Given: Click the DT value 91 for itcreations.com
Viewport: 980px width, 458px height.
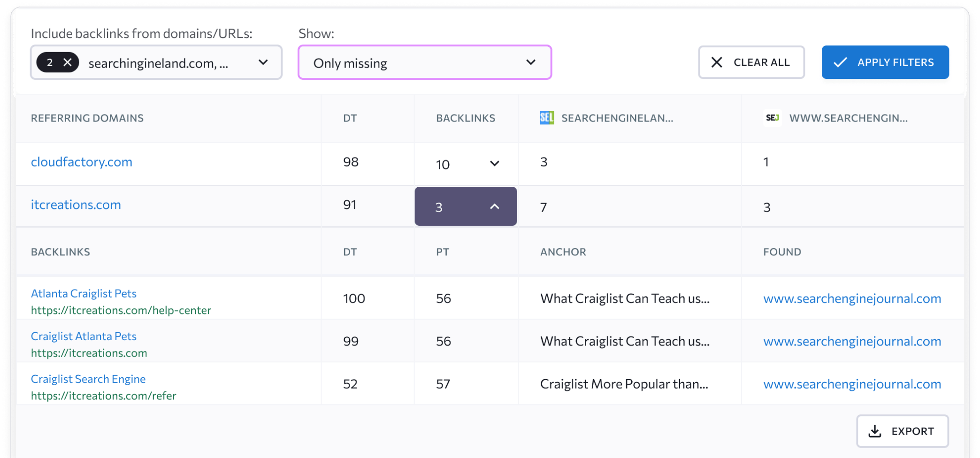Looking at the screenshot, I should pos(350,205).
